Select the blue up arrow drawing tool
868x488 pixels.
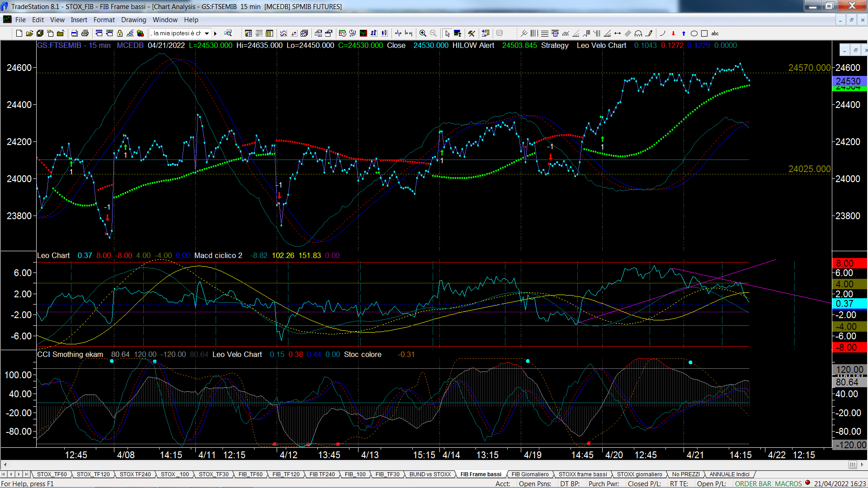click(684, 33)
